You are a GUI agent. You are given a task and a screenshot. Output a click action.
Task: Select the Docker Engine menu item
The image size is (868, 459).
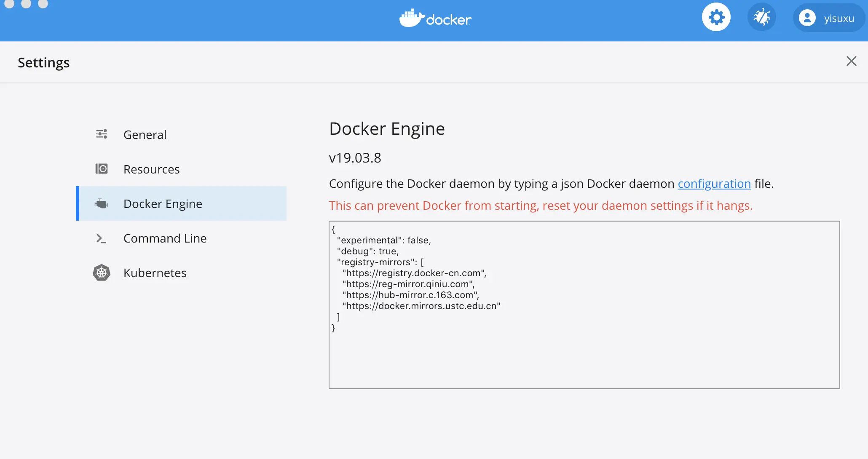coord(163,204)
